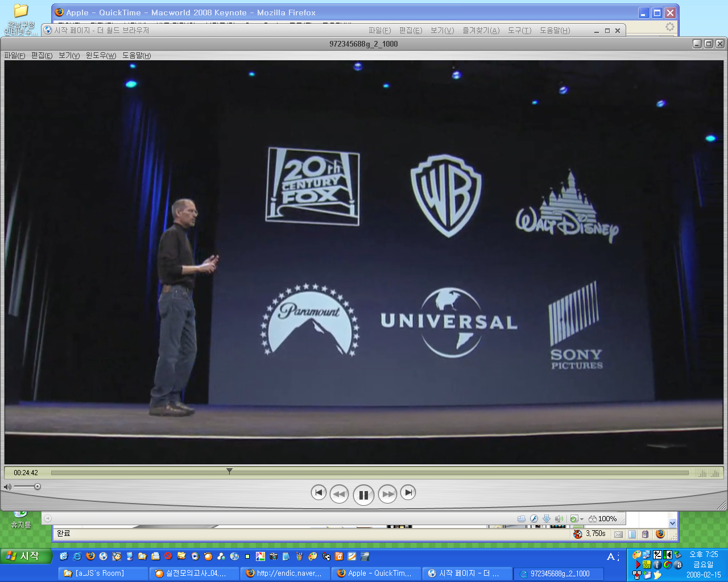This screenshot has width=728, height=582.
Task: Switch to [a_JS's Room] taskbar window
Action: point(103,573)
